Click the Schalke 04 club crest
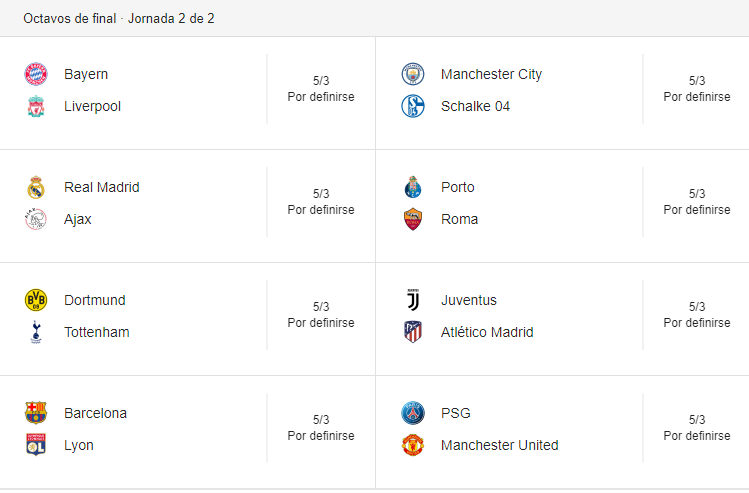The height and width of the screenshot is (493, 749). pyautogui.click(x=413, y=106)
